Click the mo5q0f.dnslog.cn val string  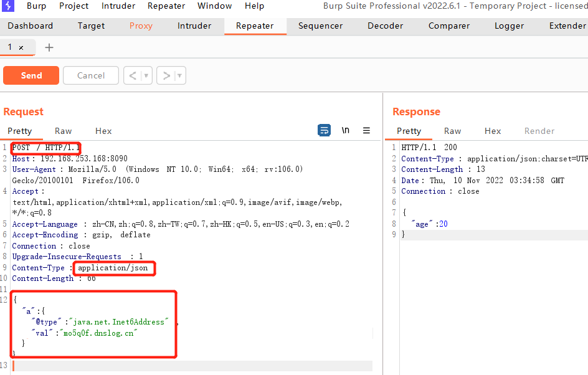click(98, 333)
